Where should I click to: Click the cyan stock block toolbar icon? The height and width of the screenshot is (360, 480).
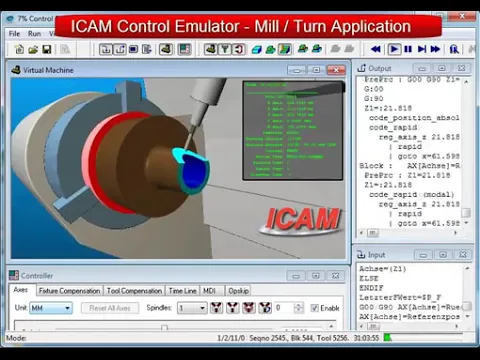(x=257, y=50)
